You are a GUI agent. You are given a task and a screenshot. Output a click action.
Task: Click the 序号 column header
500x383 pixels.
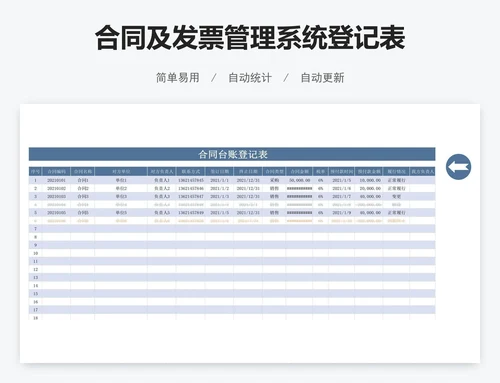(x=35, y=172)
